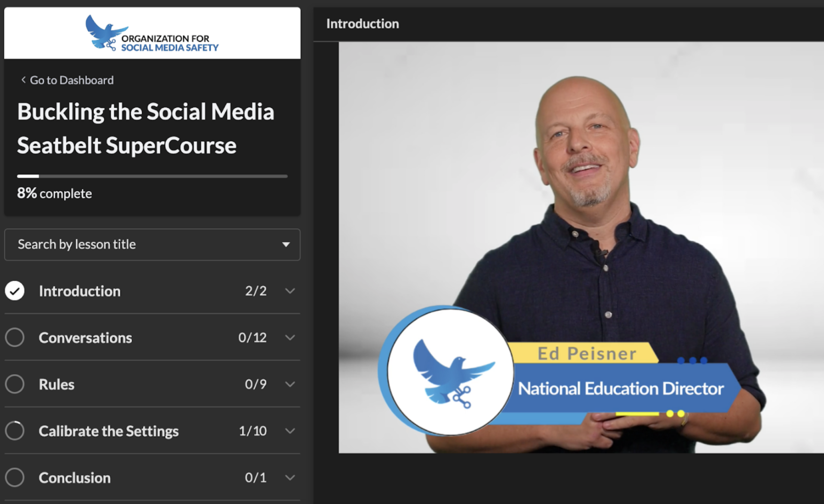Image resolution: width=824 pixels, height=504 pixels.
Task: Toggle the Conversations completion circle
Action: [x=15, y=338]
